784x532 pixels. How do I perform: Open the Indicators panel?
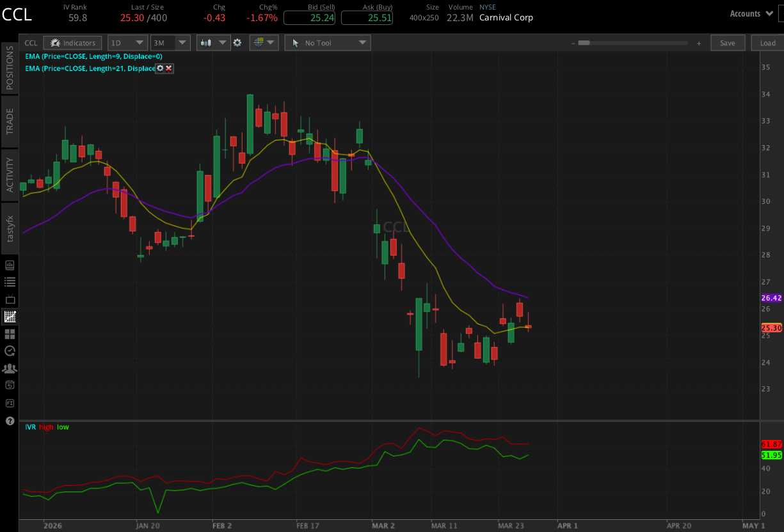[x=73, y=43]
